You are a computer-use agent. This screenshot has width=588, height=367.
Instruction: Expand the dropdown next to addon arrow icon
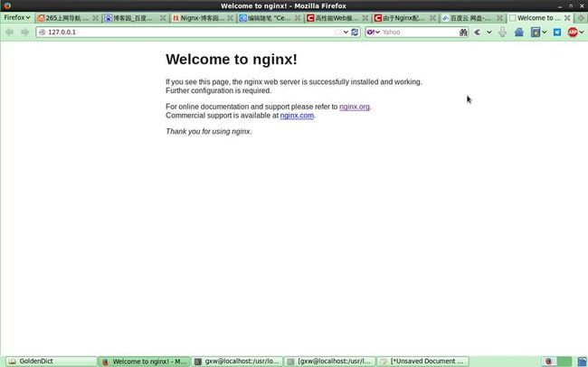[489, 33]
